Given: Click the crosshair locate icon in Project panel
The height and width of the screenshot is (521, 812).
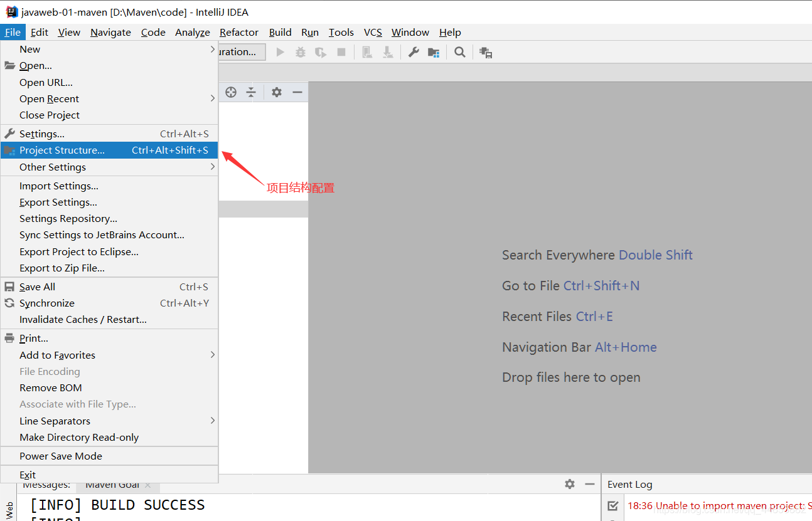Looking at the screenshot, I should (x=231, y=92).
